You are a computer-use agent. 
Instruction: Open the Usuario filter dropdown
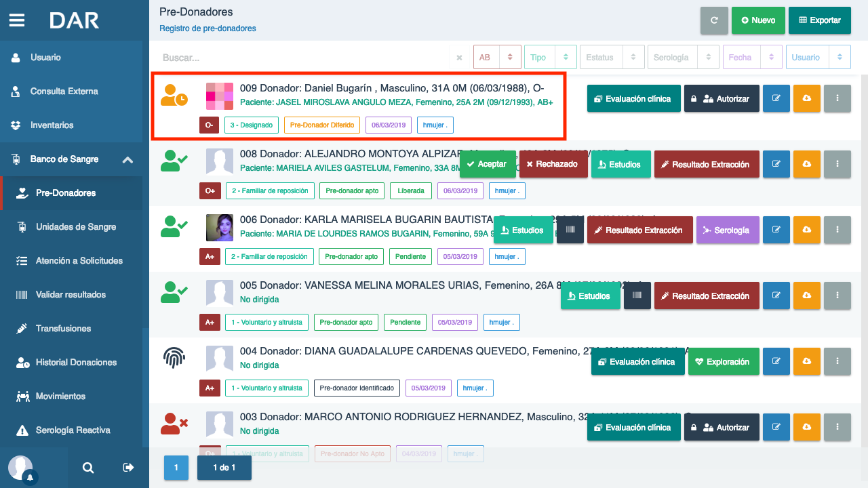pos(818,58)
